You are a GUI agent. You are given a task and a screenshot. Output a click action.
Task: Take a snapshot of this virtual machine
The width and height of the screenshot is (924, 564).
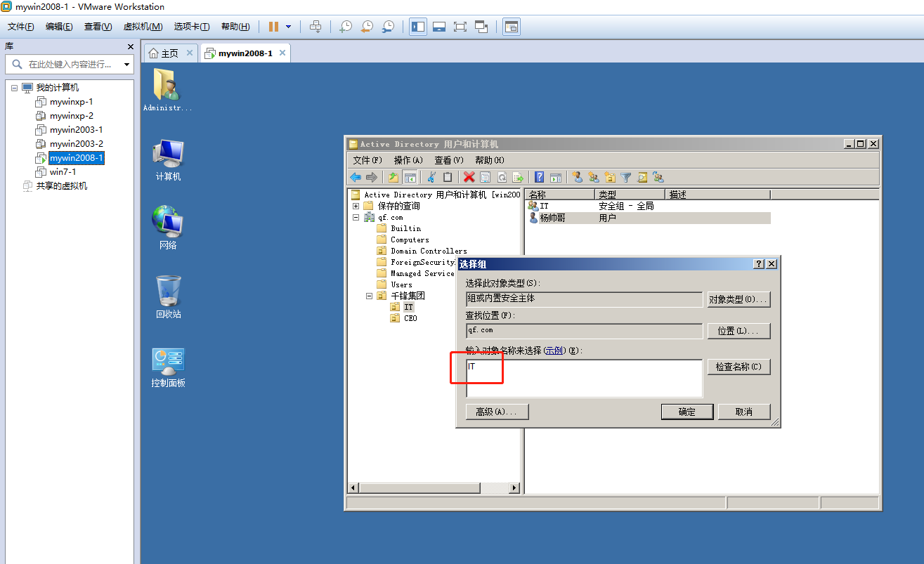346,27
